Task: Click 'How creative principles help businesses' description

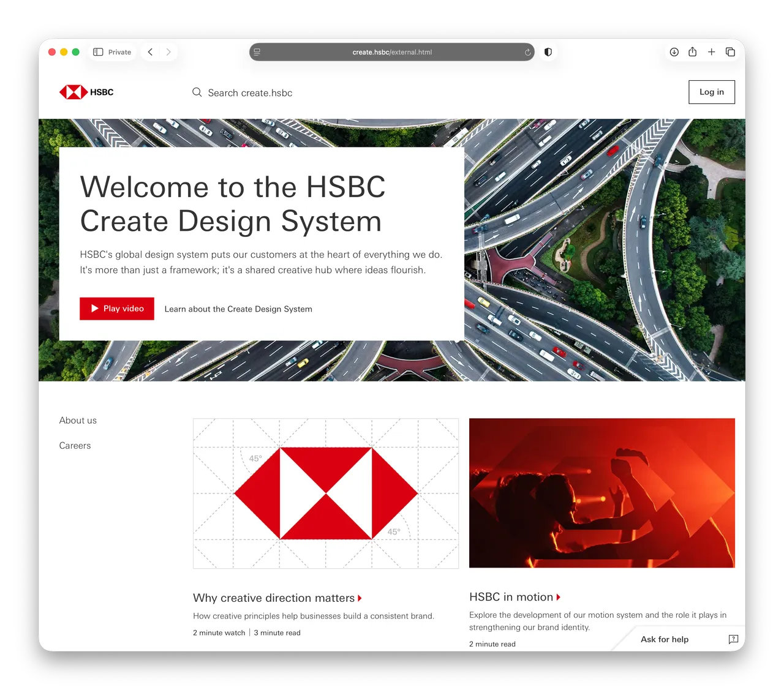Action: [314, 616]
